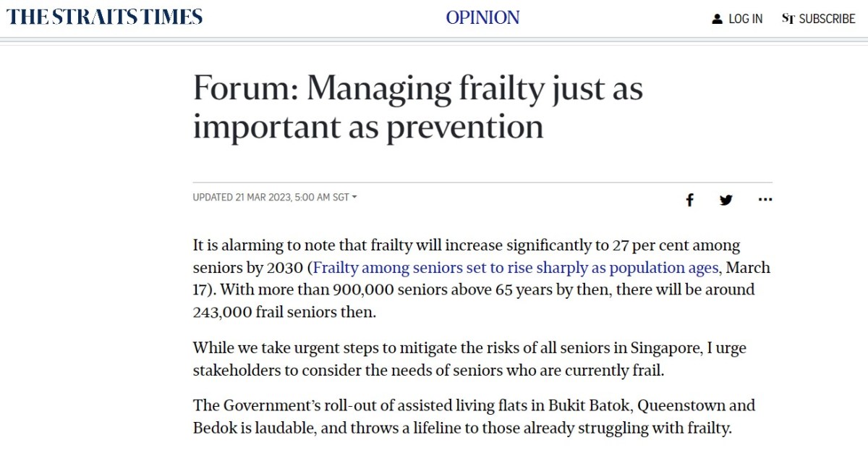The width and height of the screenshot is (868, 469).
Task: Expand the date details disclosure triangle
Action: click(x=355, y=196)
